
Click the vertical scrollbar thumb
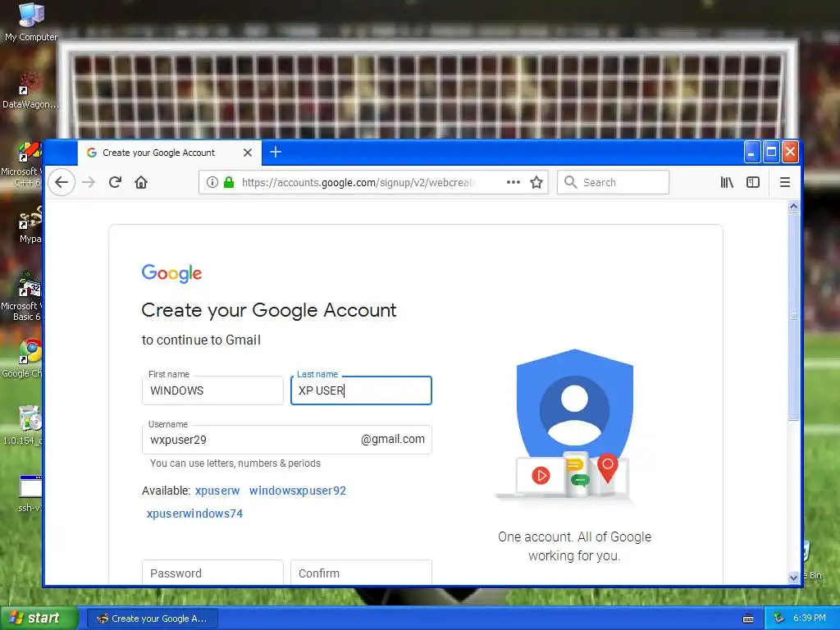tap(793, 317)
